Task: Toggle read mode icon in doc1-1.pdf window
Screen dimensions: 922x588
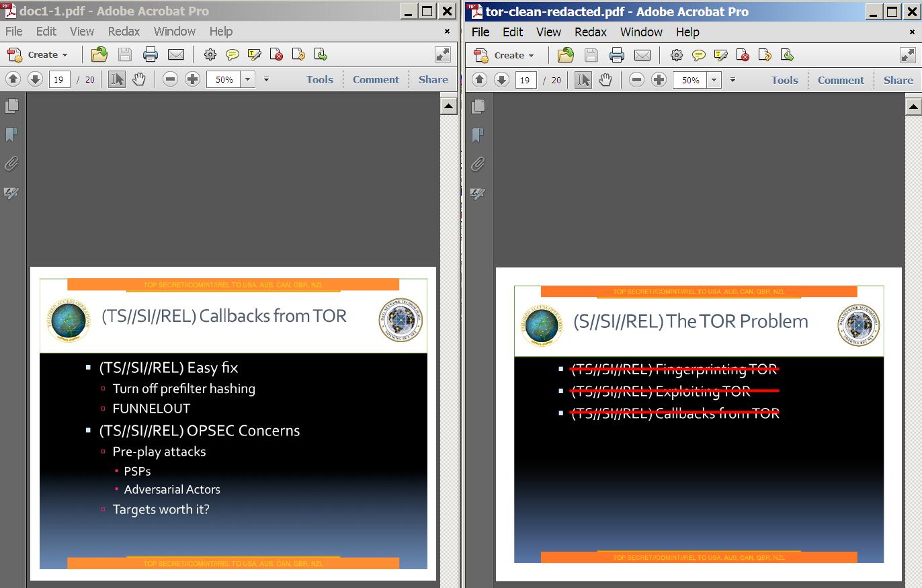Action: click(x=443, y=54)
